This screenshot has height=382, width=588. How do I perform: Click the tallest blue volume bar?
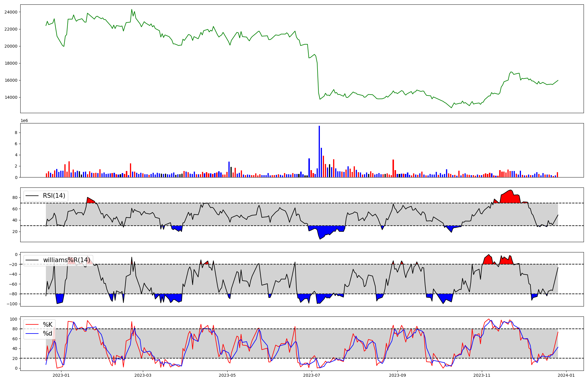tap(319, 151)
